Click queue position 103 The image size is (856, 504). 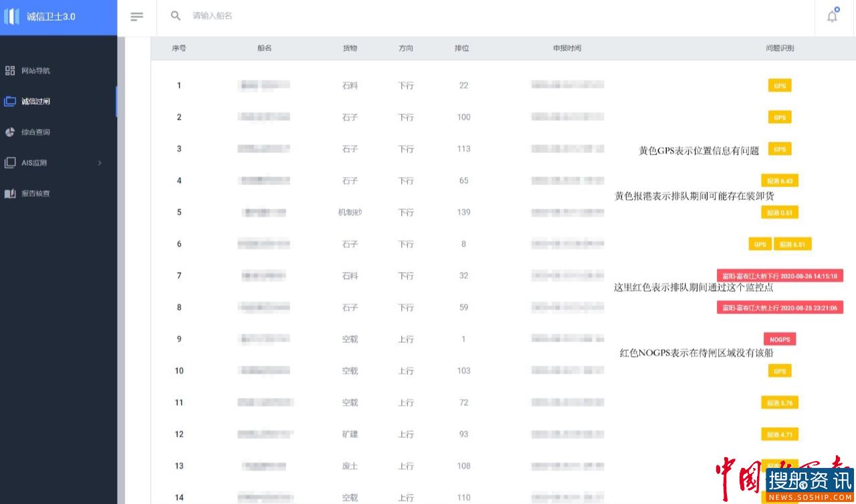tap(464, 371)
